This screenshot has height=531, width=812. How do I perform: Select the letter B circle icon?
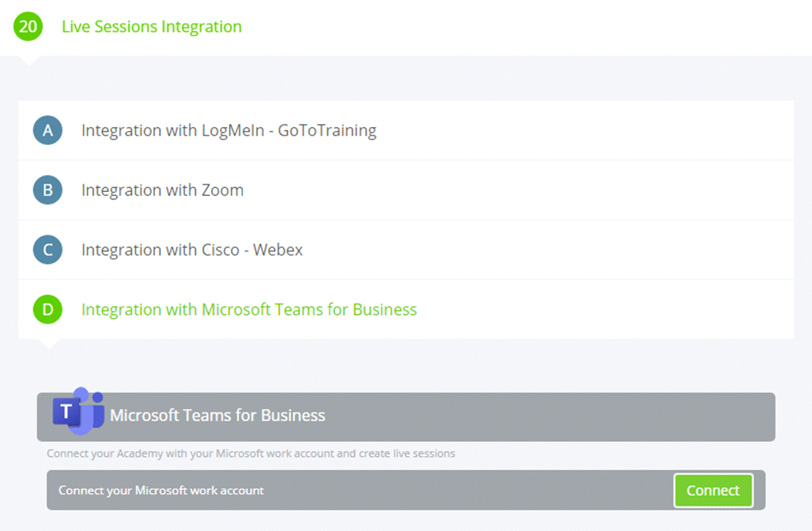(x=48, y=190)
